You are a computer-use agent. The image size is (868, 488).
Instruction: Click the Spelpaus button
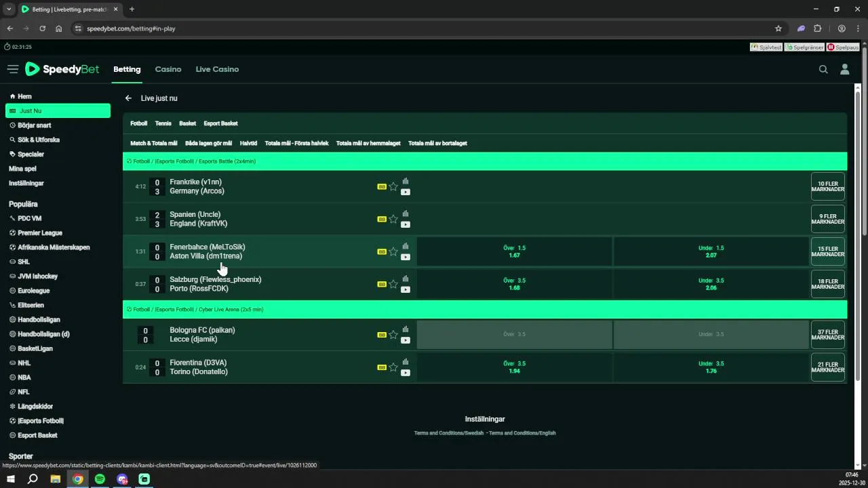pyautogui.click(x=843, y=47)
